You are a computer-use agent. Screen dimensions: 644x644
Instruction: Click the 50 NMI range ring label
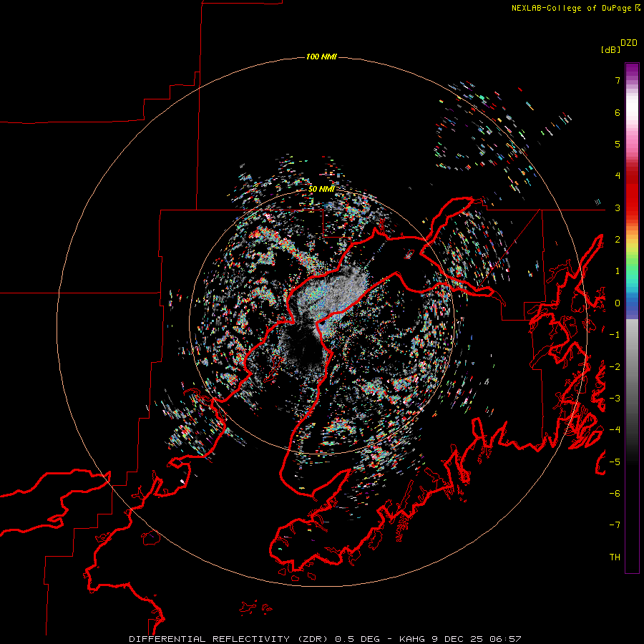tap(321, 189)
